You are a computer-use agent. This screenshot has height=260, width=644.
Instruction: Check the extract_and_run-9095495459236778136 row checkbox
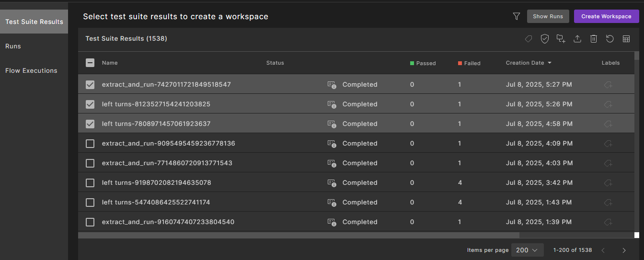tap(90, 144)
